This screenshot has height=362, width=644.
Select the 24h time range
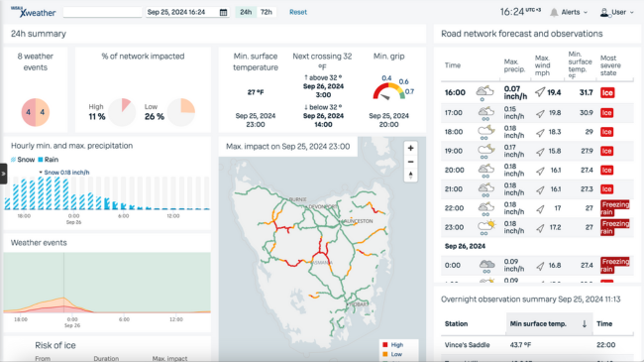pos(246,12)
